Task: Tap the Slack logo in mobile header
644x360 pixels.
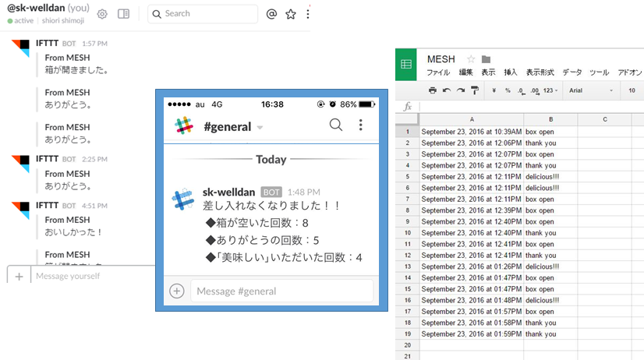Action: [184, 125]
